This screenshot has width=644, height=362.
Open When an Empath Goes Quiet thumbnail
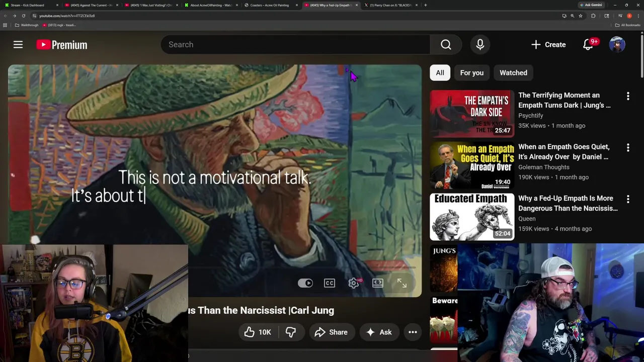coord(472,165)
